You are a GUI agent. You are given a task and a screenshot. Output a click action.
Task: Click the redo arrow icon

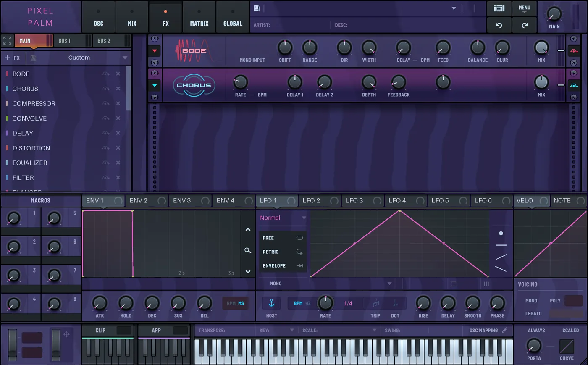pos(525,25)
